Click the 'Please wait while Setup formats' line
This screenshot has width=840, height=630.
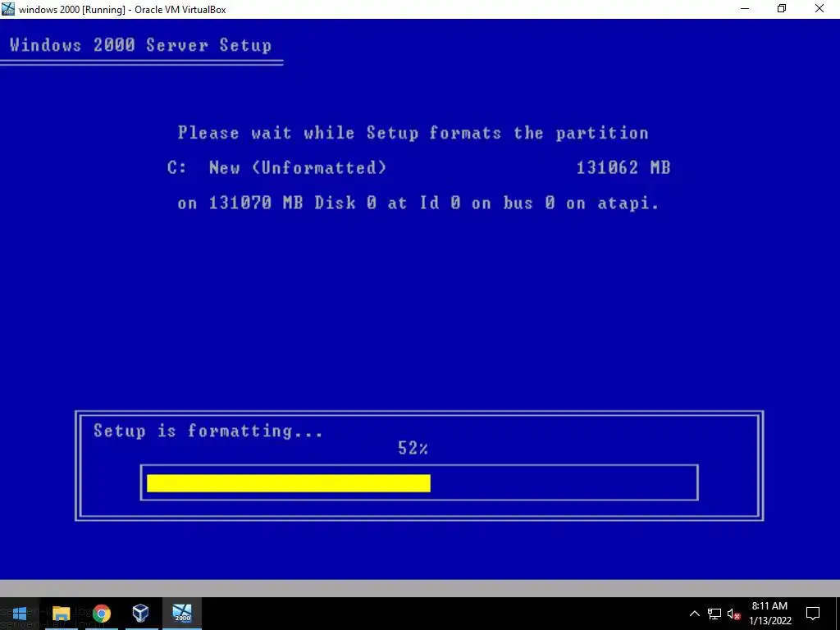[x=413, y=133]
